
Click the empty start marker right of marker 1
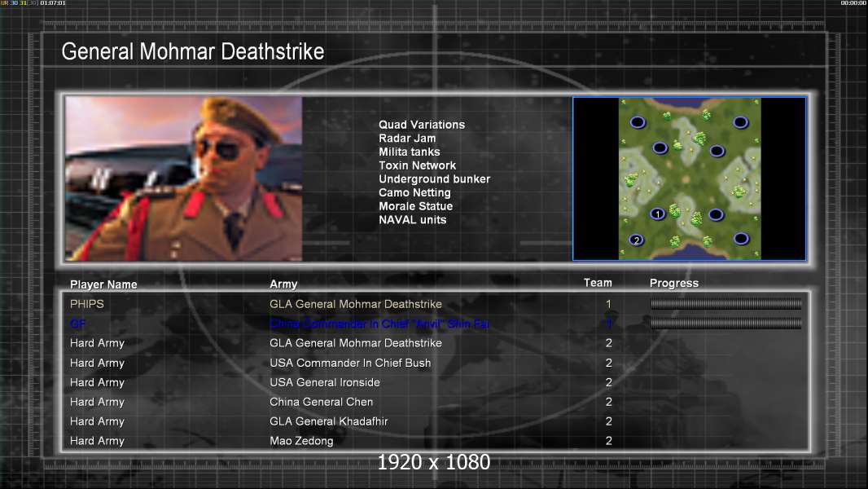(716, 214)
